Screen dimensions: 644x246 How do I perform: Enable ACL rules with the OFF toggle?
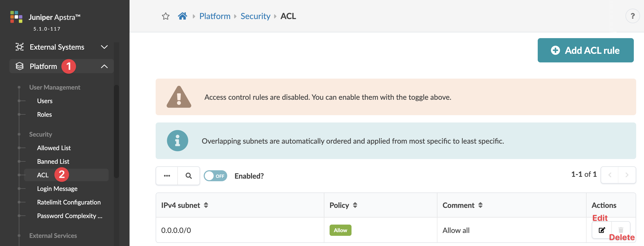coord(215,176)
